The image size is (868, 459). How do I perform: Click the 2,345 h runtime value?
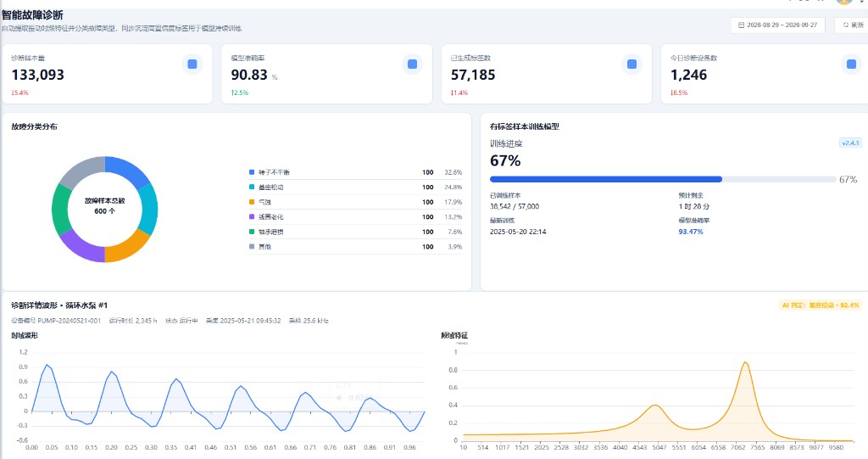tap(146, 321)
